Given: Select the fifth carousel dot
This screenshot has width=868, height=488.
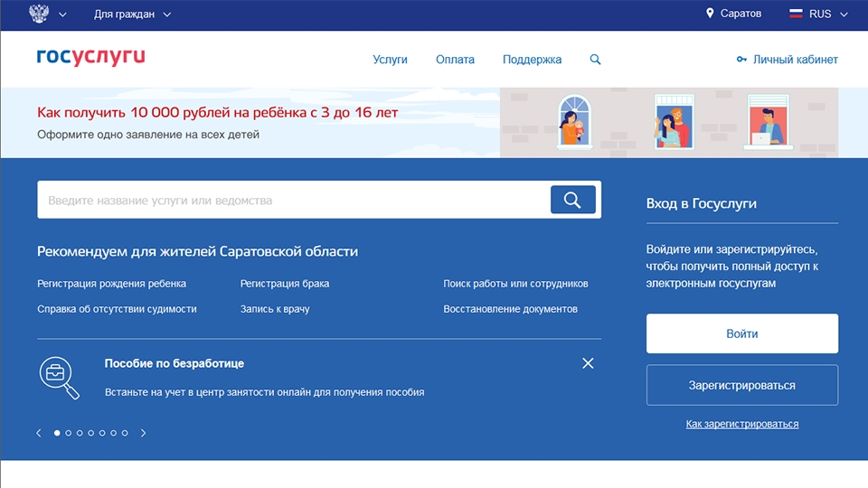Looking at the screenshot, I should pyautogui.click(x=102, y=433).
